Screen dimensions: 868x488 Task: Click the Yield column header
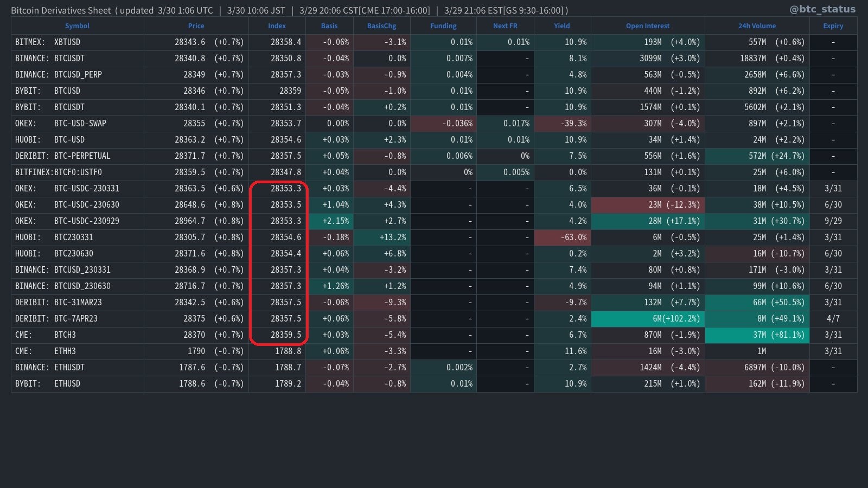[x=562, y=26]
